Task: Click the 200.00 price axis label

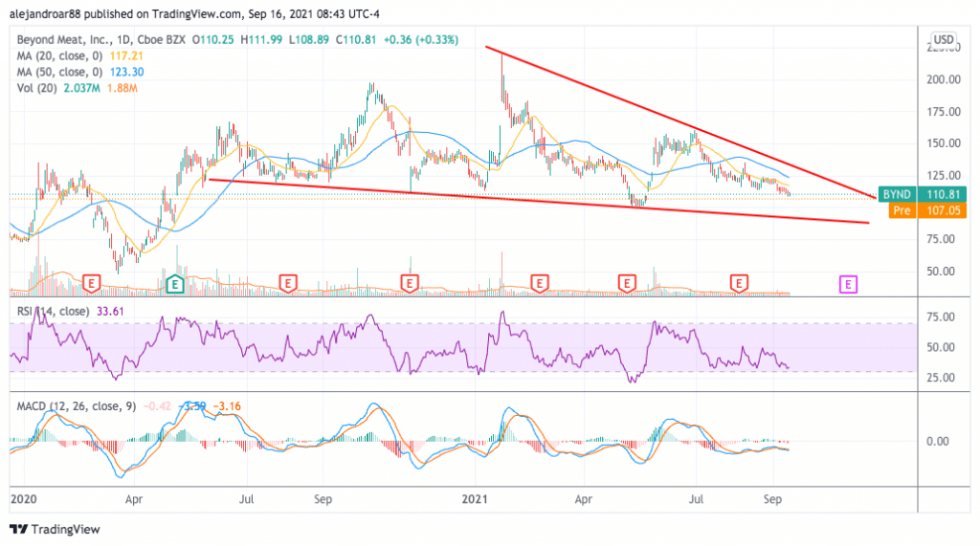Action: coord(944,79)
